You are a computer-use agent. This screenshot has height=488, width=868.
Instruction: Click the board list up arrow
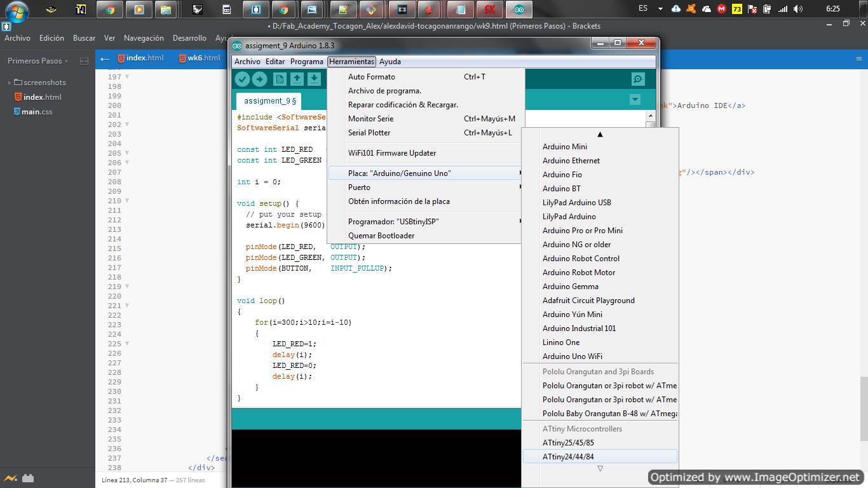[x=600, y=134]
